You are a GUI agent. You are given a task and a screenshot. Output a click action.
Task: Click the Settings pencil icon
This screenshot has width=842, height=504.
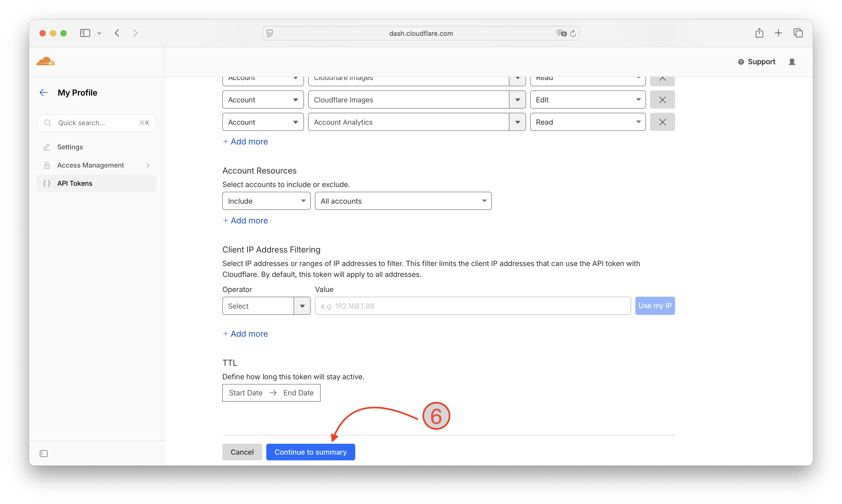(x=47, y=147)
